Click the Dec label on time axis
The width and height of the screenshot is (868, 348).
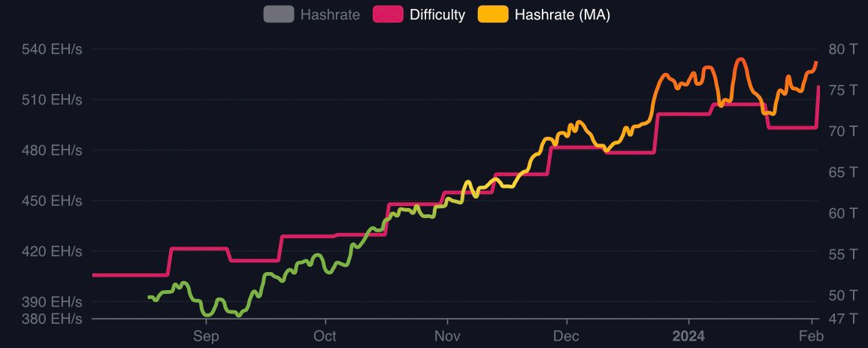(x=567, y=337)
